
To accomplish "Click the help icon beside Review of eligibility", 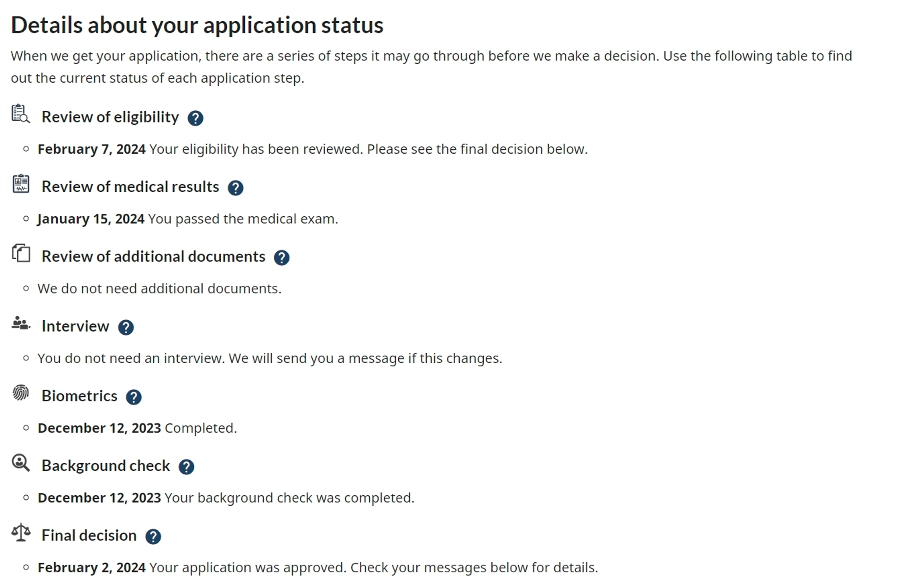I will coord(195,118).
